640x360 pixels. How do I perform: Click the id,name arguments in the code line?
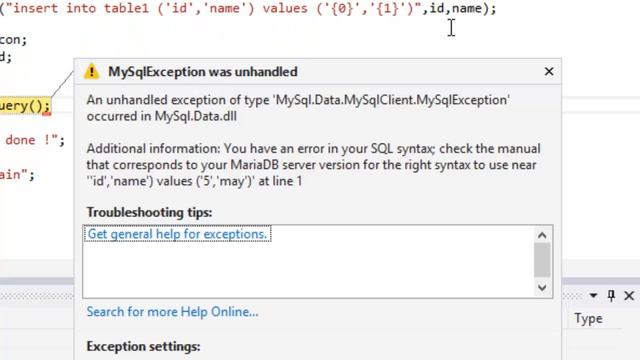(x=455, y=8)
